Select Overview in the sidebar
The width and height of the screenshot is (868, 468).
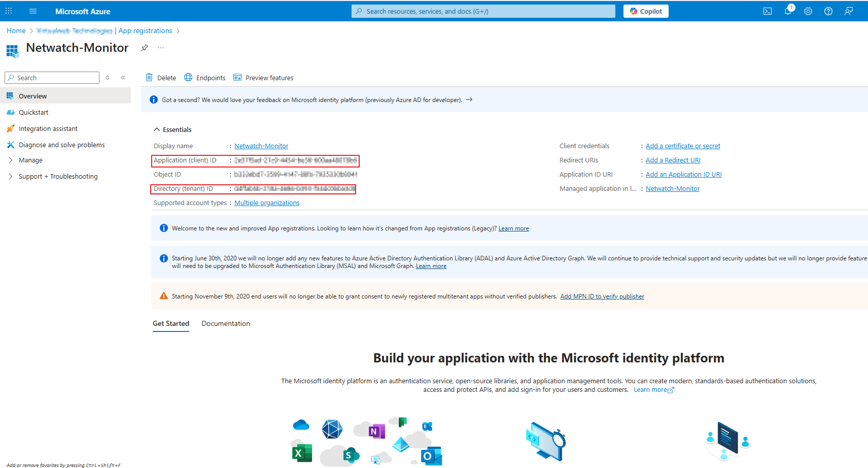(x=65, y=96)
